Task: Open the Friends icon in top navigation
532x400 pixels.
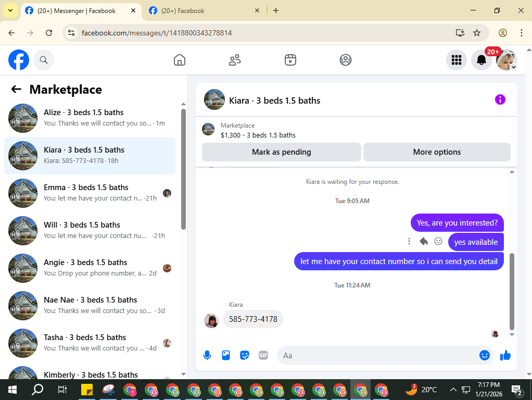Action: (235, 60)
